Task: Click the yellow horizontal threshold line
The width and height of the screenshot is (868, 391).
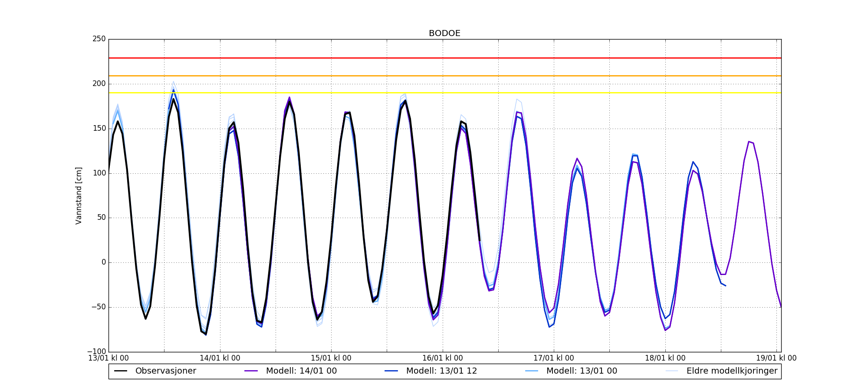Action: pos(445,93)
